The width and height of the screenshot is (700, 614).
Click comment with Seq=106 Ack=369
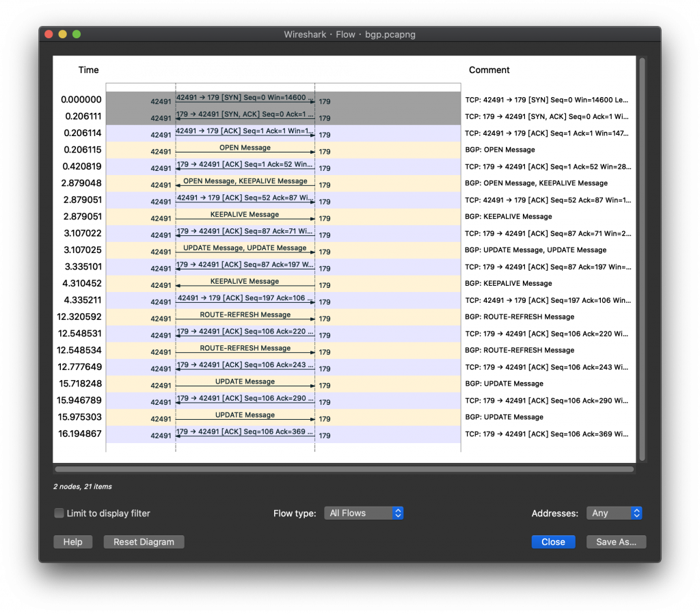click(547, 433)
